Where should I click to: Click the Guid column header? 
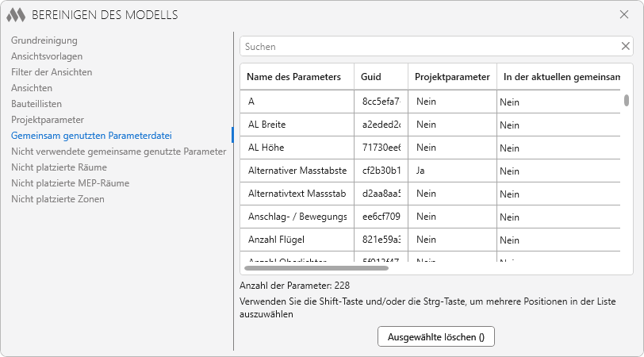[371, 77]
